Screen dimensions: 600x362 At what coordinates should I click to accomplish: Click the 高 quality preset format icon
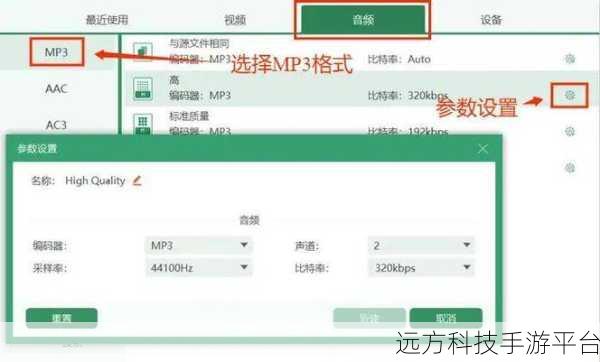(x=143, y=89)
